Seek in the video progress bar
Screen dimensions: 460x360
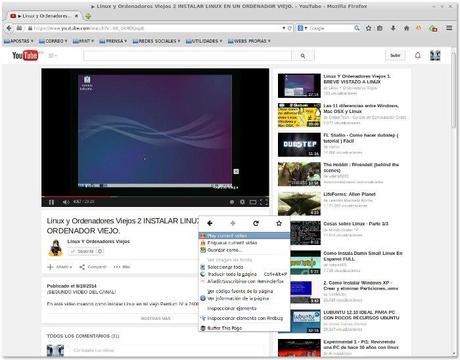pos(155,196)
